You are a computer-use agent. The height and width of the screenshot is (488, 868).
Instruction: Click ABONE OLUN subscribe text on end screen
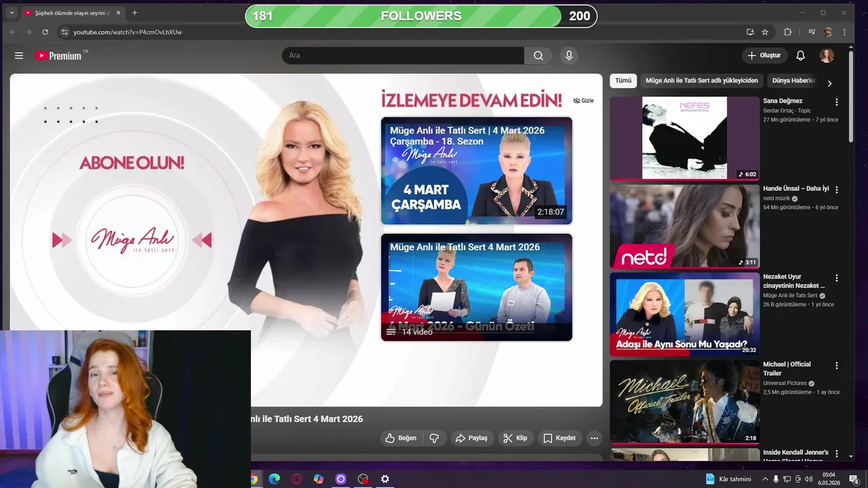coord(132,163)
